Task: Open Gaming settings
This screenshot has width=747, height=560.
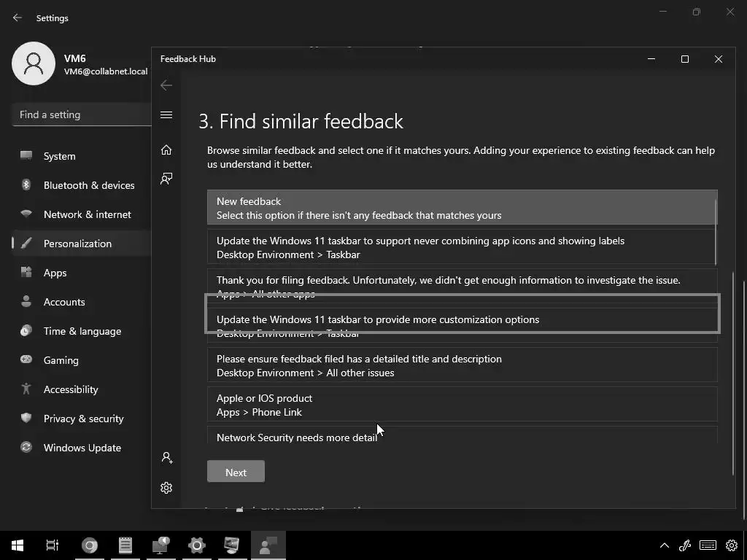Action: 82,360
